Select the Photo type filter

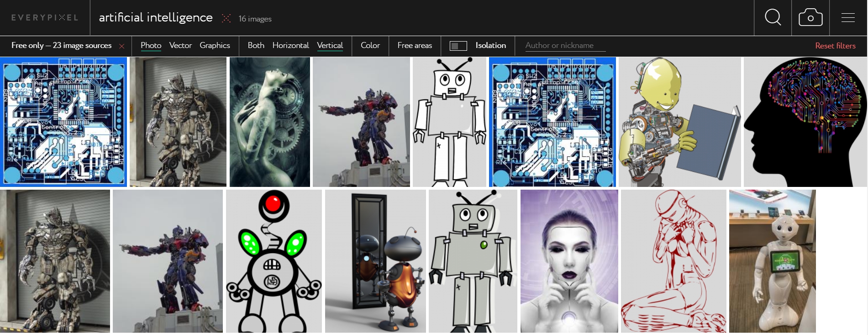point(151,45)
